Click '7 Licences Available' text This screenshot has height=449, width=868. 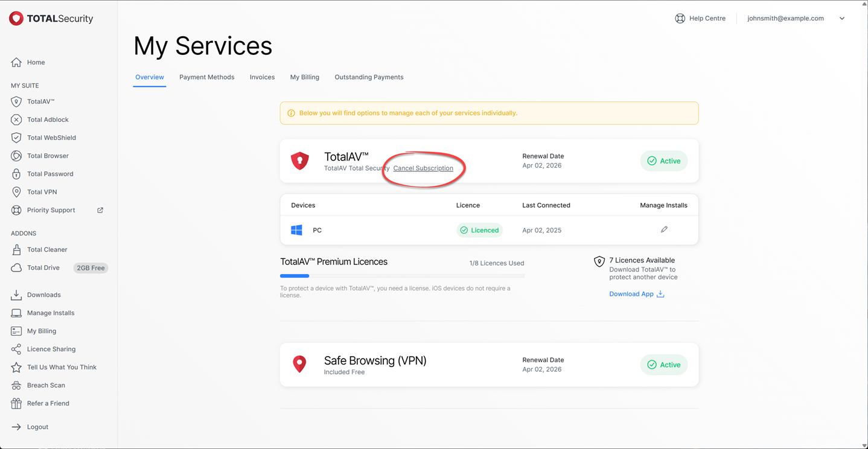642,260
